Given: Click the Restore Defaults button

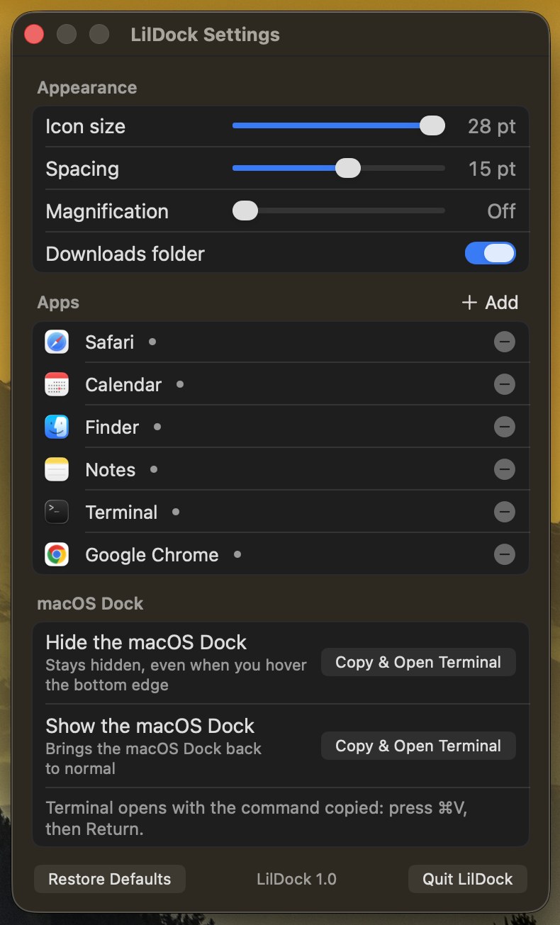Looking at the screenshot, I should pos(110,879).
